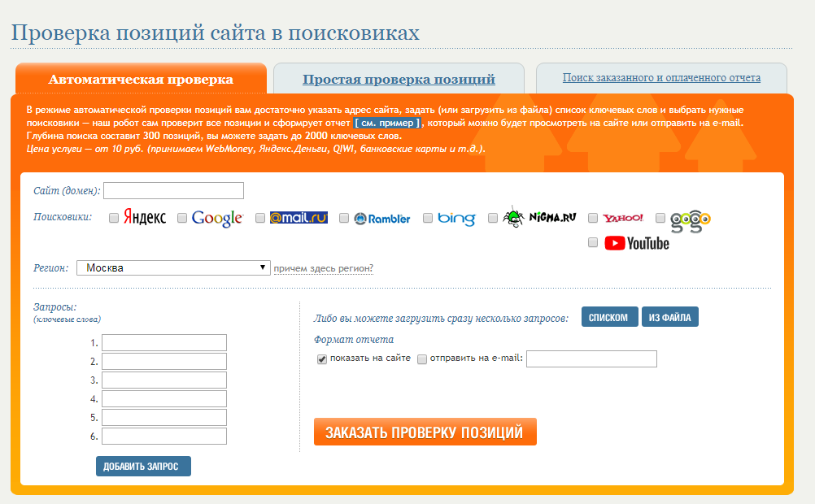Viewport: 815px width, 504px height.
Task: Enable the Nigma.ru checkbox
Action: (493, 218)
